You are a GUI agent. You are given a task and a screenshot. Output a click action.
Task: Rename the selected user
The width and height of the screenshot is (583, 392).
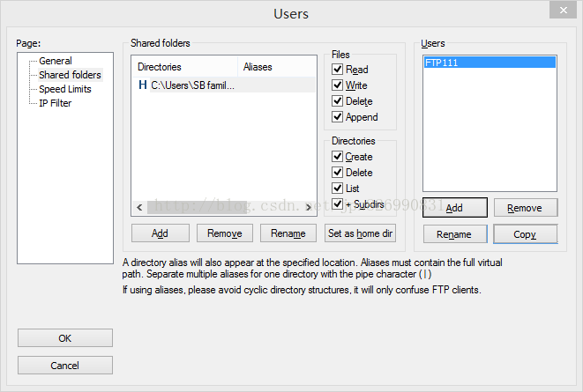click(455, 234)
